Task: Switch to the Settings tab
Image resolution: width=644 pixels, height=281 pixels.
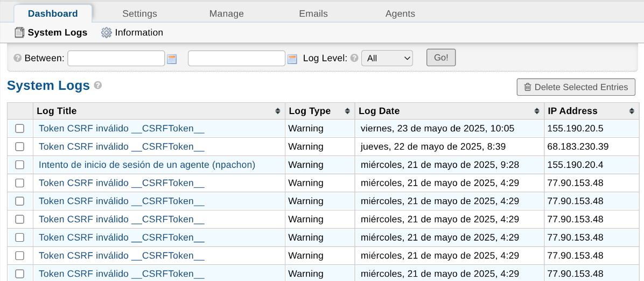Action: pyautogui.click(x=139, y=14)
